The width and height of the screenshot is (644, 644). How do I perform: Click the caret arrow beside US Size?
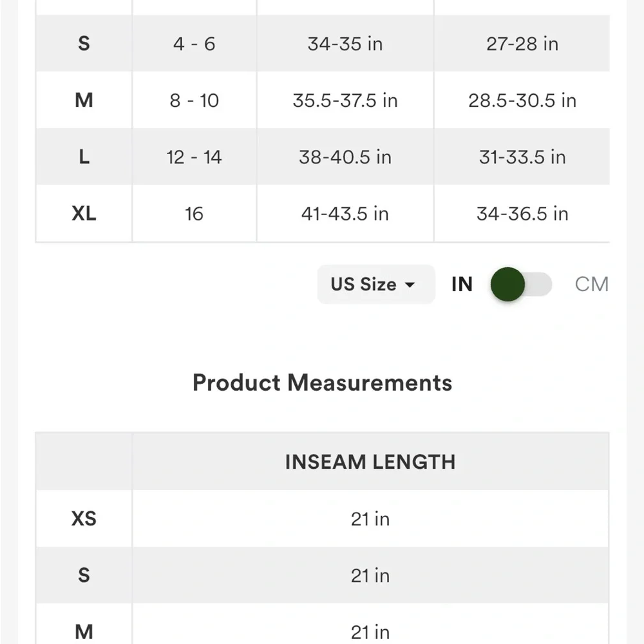(x=410, y=285)
